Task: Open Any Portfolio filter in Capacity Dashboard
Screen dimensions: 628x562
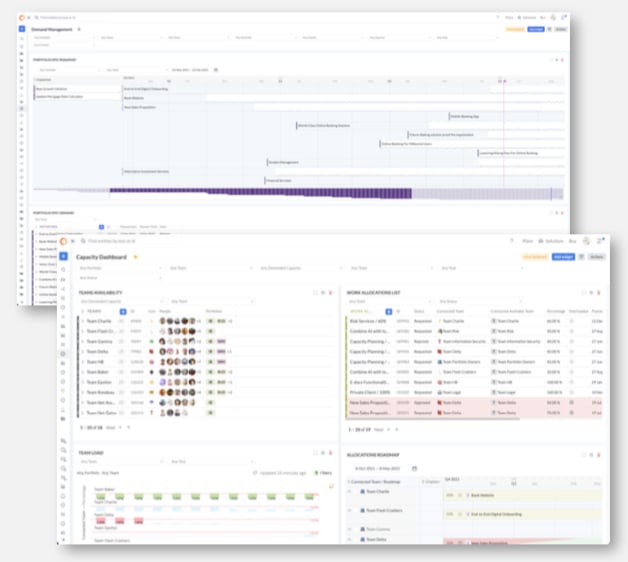Action: click(x=120, y=268)
